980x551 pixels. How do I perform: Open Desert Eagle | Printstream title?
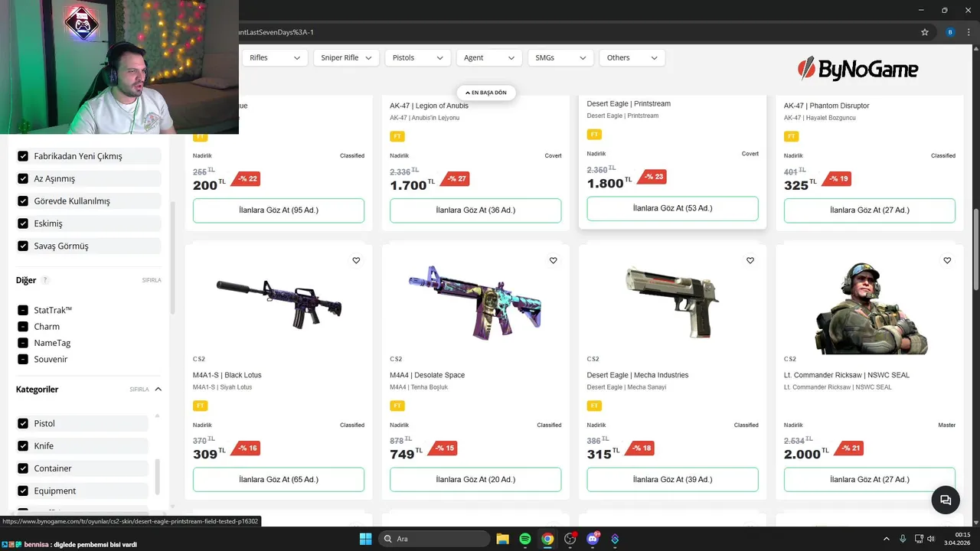629,104
